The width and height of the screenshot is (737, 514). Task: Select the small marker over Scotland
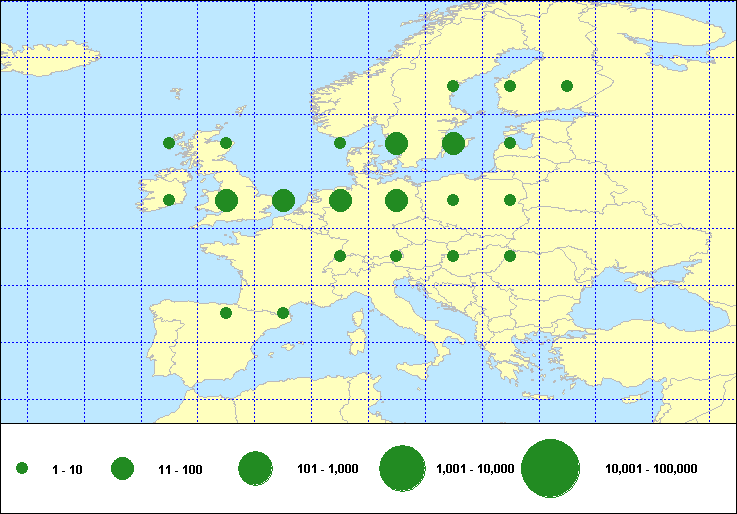tap(226, 143)
